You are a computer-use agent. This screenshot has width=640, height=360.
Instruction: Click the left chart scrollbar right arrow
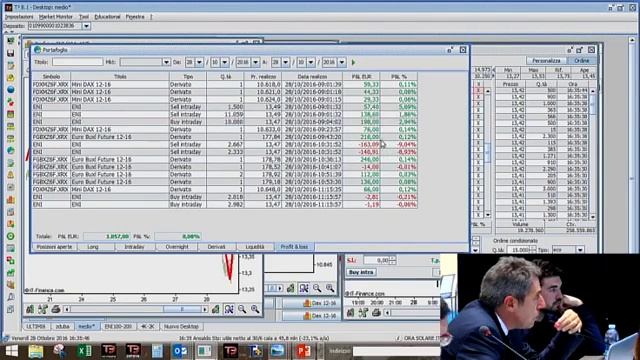point(205,309)
